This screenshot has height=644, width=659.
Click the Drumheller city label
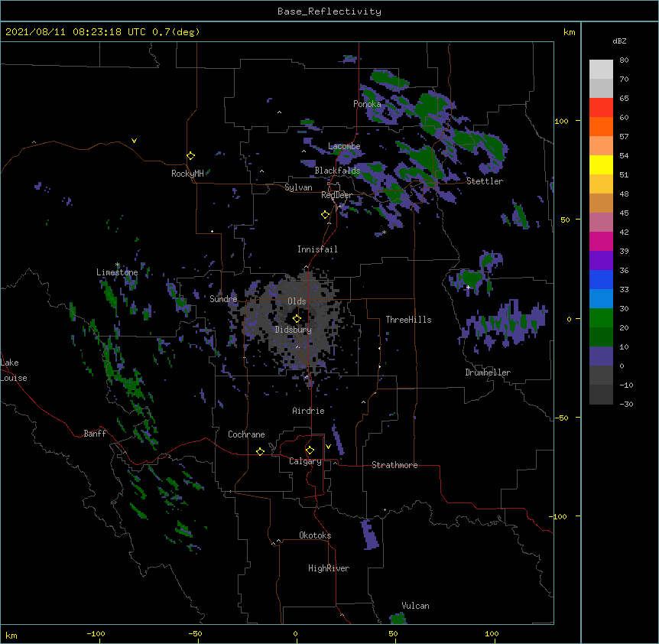click(488, 372)
